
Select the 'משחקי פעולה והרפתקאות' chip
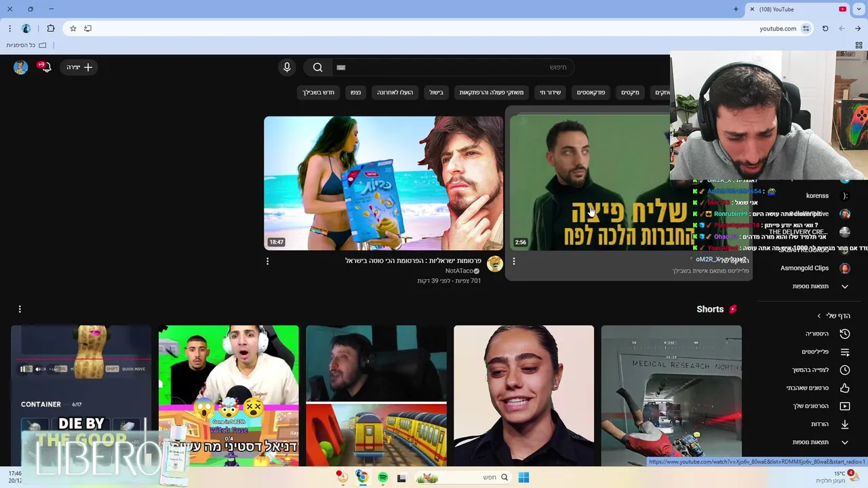coord(492,92)
